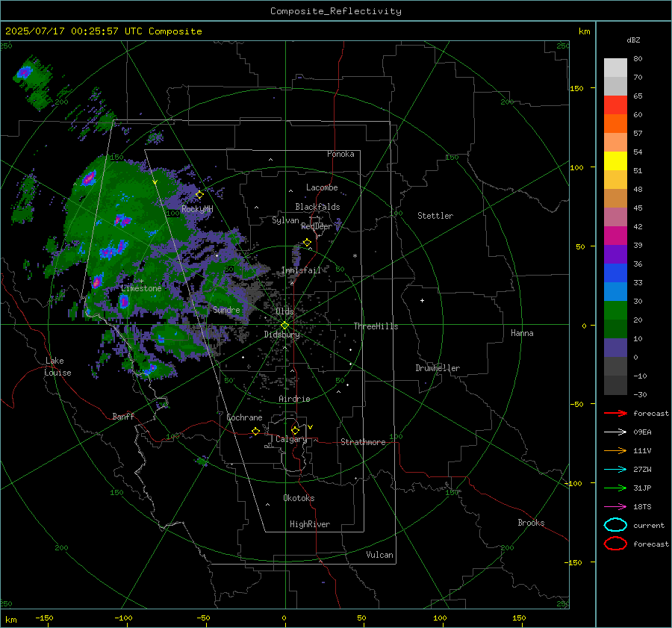This screenshot has width=672, height=628.
Task: Click the intense storm cell west of Limestone
Action: [97, 282]
